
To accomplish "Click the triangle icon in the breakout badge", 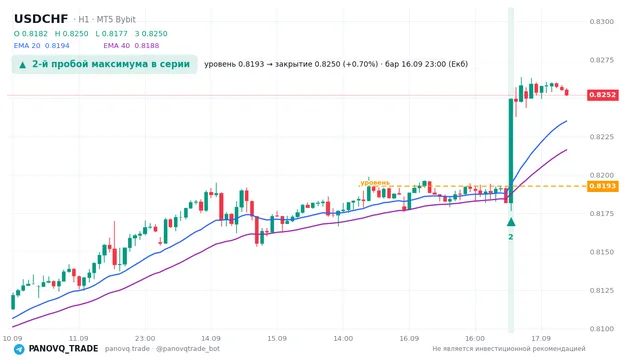I will [x=23, y=65].
